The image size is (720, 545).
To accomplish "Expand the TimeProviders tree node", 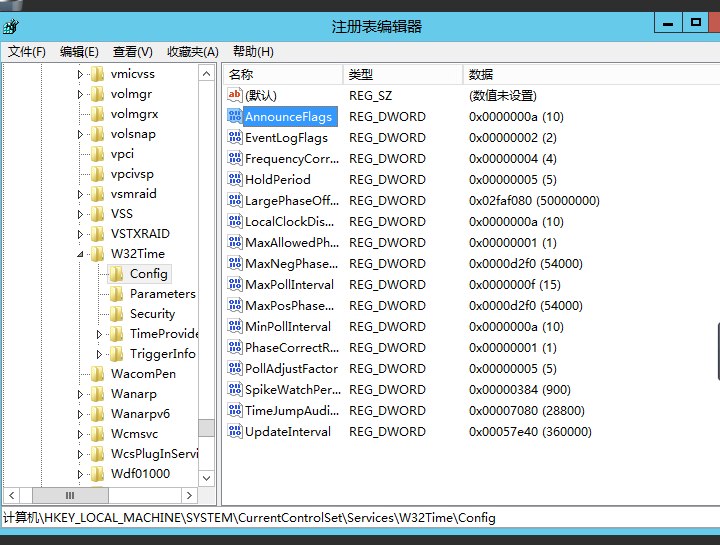I will (x=99, y=334).
